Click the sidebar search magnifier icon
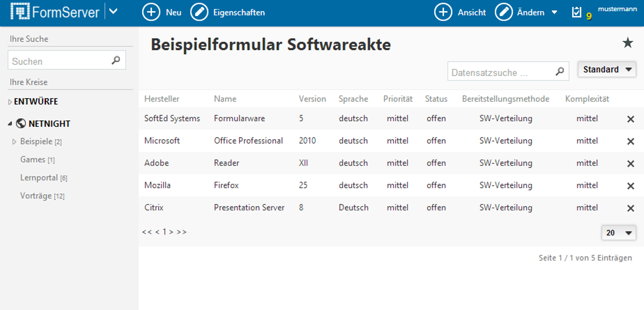 (x=116, y=60)
